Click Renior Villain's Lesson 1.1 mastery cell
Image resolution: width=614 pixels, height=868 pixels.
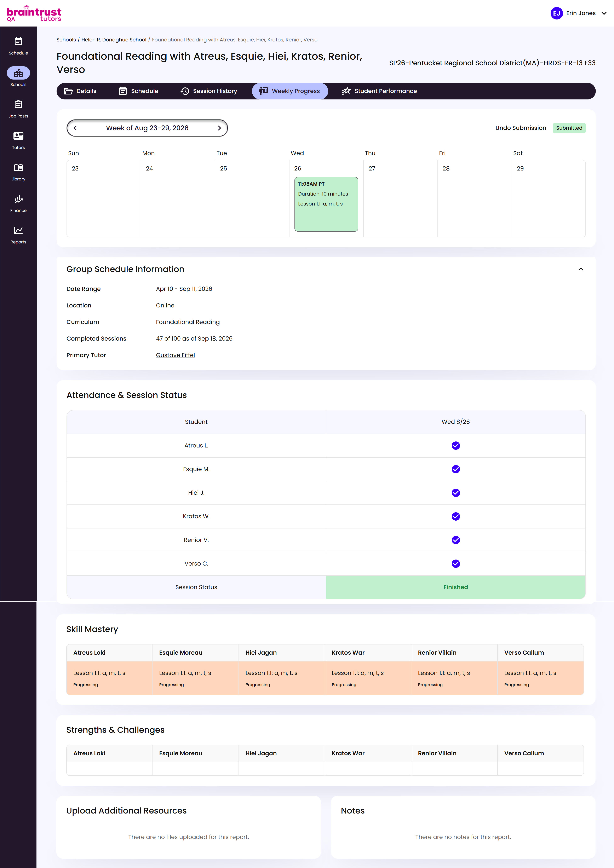454,678
